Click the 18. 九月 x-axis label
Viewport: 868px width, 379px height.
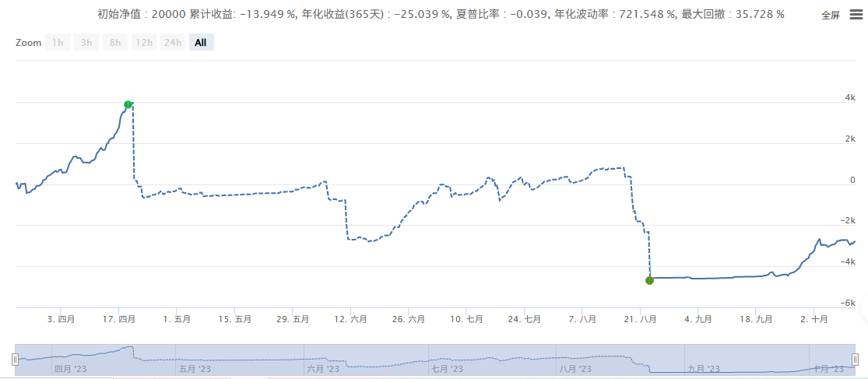click(x=756, y=319)
